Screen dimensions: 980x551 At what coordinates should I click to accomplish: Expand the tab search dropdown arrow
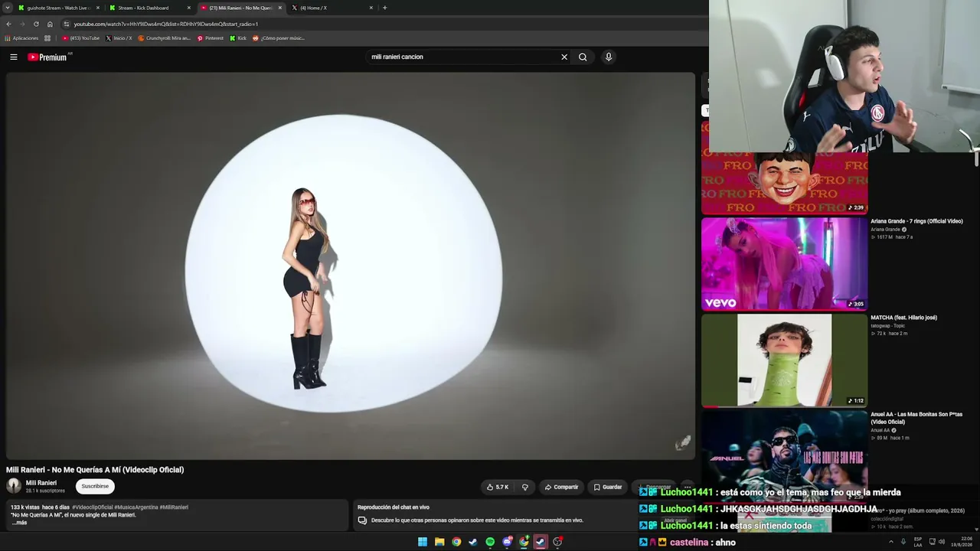[8, 8]
